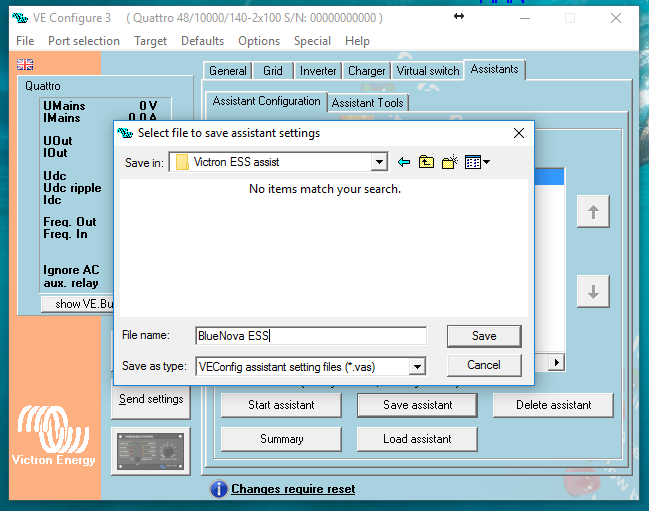Open the Defaults menu
649x511 pixels.
[x=202, y=41]
